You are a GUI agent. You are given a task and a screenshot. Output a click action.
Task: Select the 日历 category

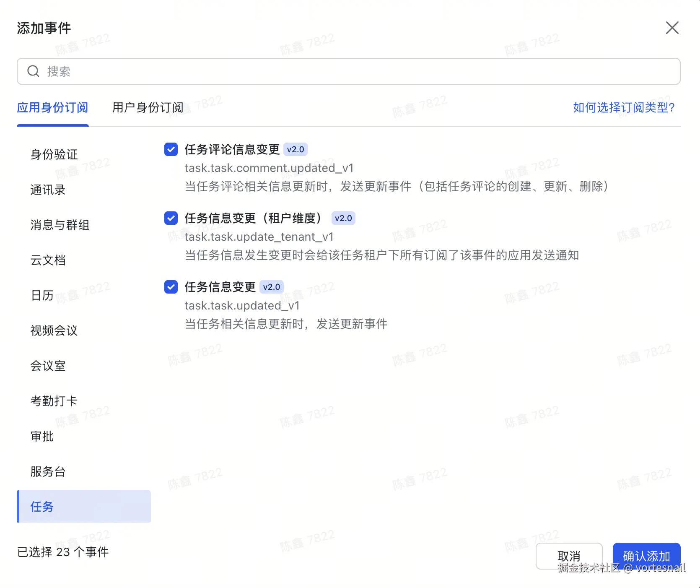pos(42,296)
